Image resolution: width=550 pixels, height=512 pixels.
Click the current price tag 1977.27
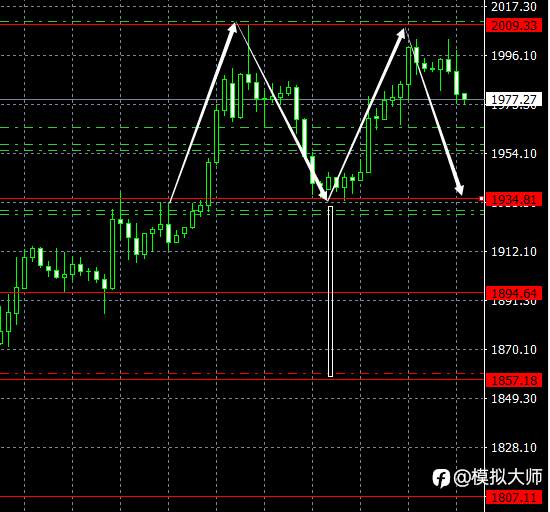coord(514,100)
